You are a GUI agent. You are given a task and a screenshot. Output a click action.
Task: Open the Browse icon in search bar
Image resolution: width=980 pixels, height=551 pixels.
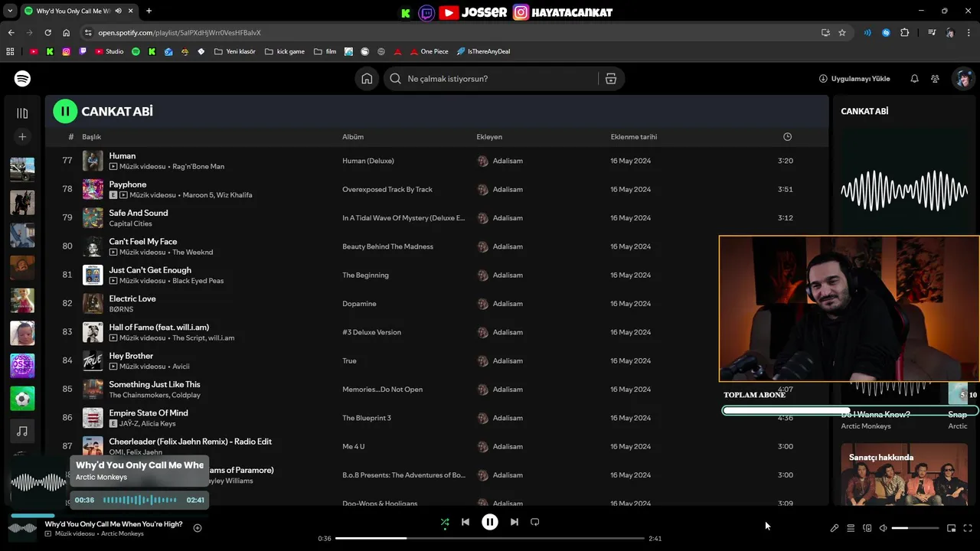click(611, 79)
